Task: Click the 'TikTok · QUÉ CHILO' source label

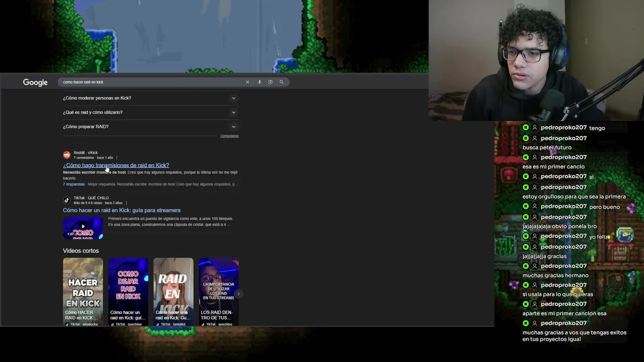Action: 91,198
